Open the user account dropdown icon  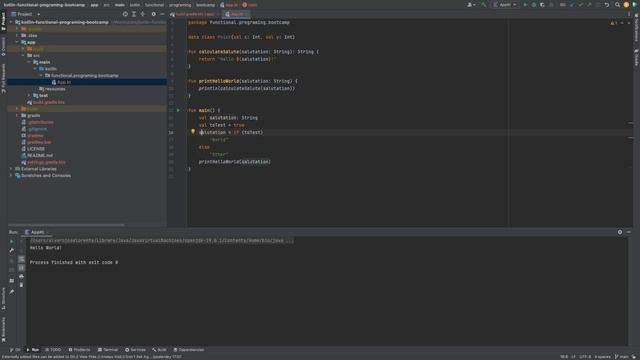(x=471, y=5)
